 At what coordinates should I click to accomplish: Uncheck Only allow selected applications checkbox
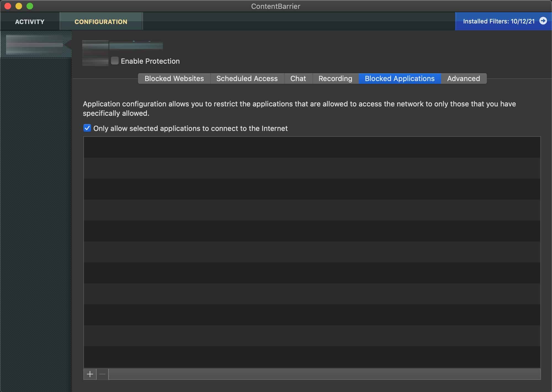[87, 128]
